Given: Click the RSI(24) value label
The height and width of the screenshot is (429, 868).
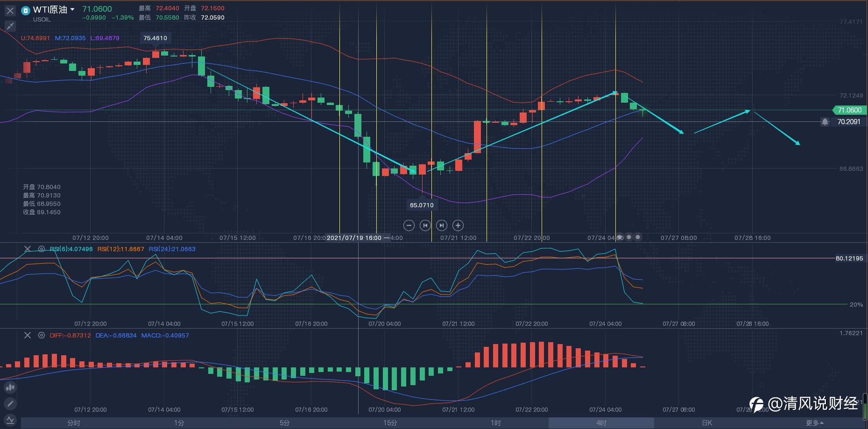Looking at the screenshot, I should click(x=172, y=249).
